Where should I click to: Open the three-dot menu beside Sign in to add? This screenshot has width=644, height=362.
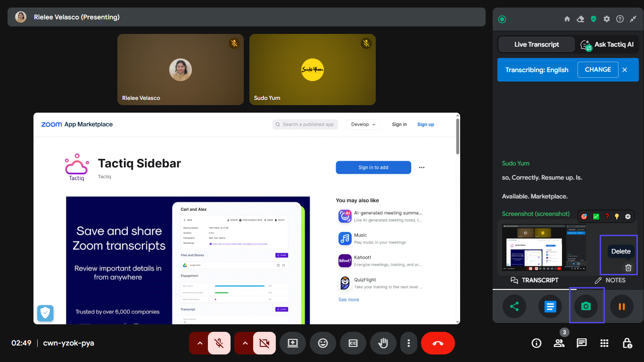coord(421,167)
